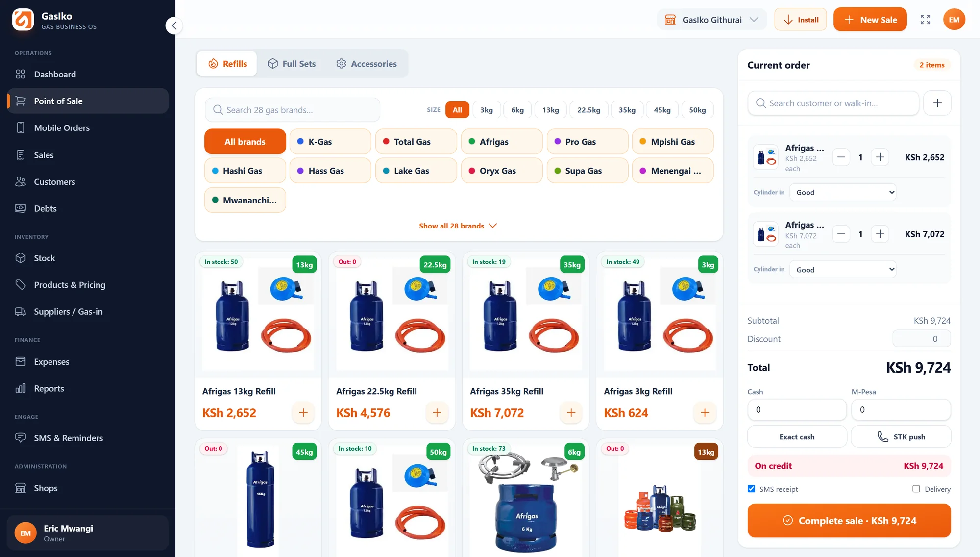
Task: Filter by Oryx Gas brand
Action: (x=502, y=171)
